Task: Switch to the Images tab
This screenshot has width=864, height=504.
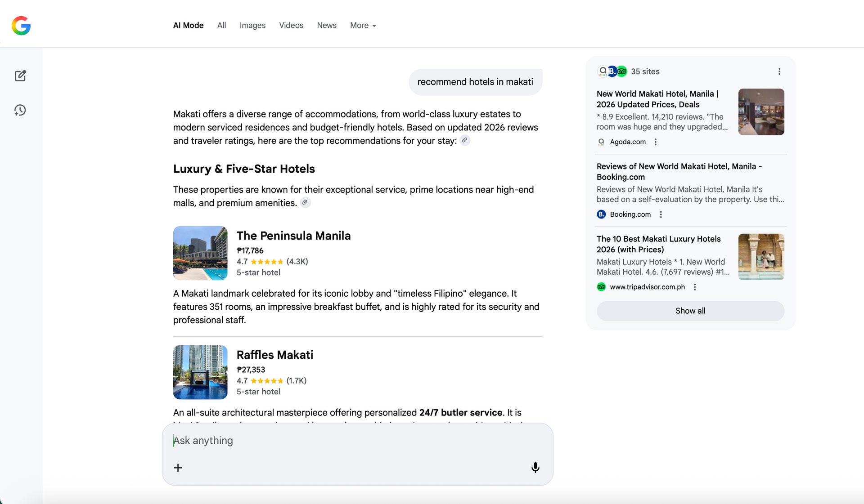Action: pos(252,26)
